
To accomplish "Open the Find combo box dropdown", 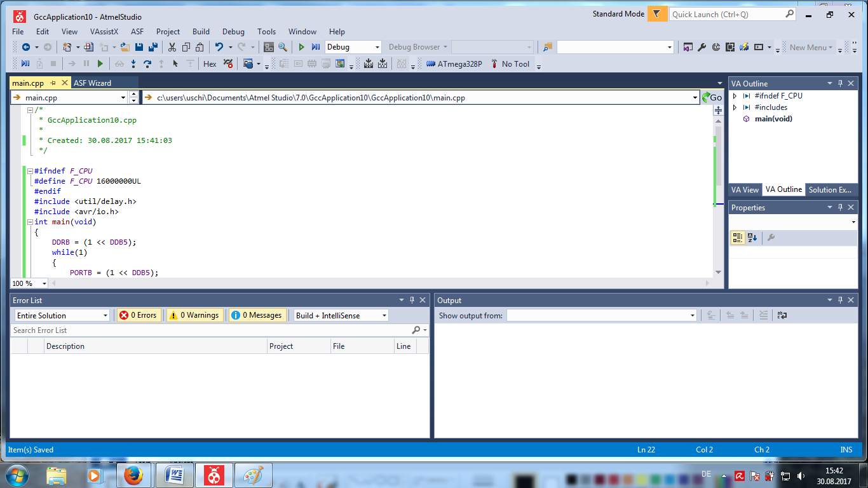I will 669,47.
